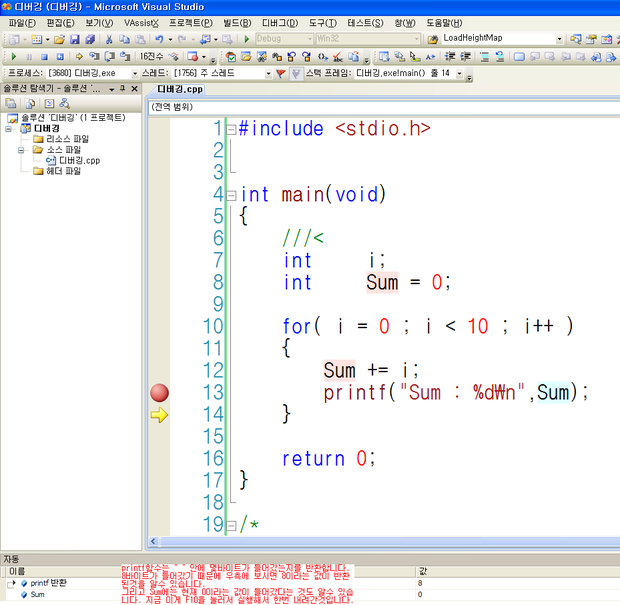
Task: Click the 이름 column header
Action: [x=210, y=572]
